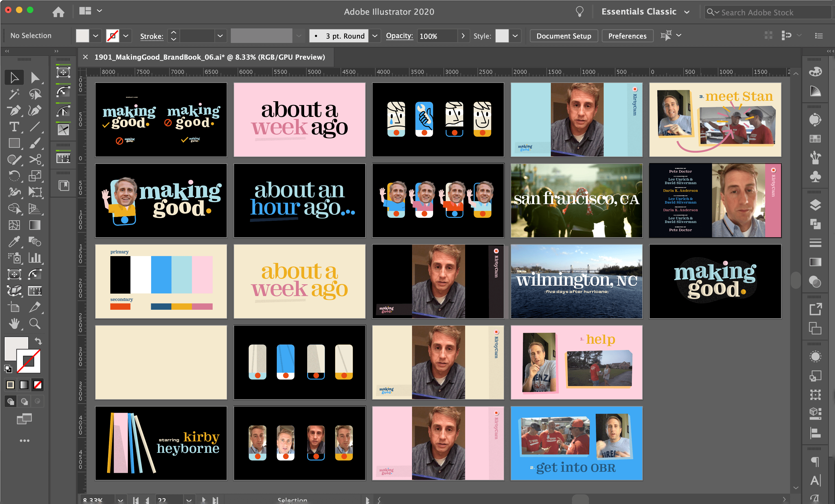
Task: Select the 1901_MakingGood_BrandBook_06.ai document tab
Action: (x=209, y=57)
